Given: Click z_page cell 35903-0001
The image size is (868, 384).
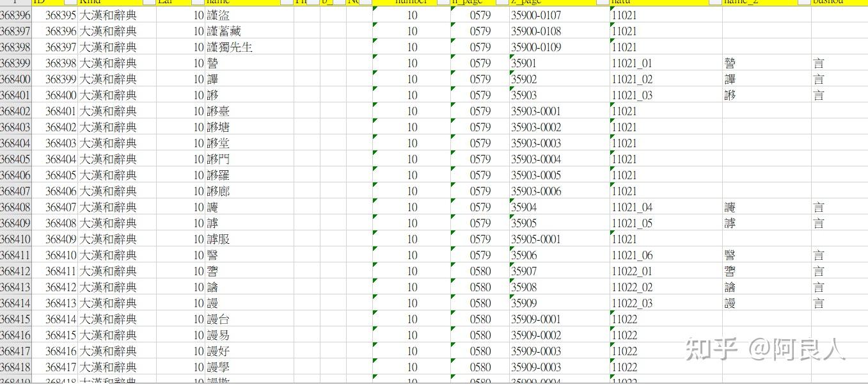Looking at the screenshot, I should pyautogui.click(x=559, y=111).
